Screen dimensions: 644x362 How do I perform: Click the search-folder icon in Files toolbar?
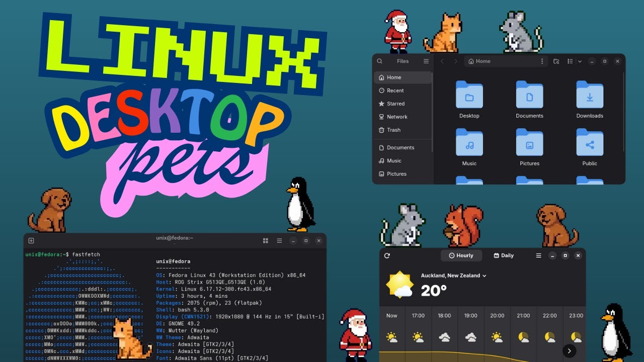pos(556,61)
